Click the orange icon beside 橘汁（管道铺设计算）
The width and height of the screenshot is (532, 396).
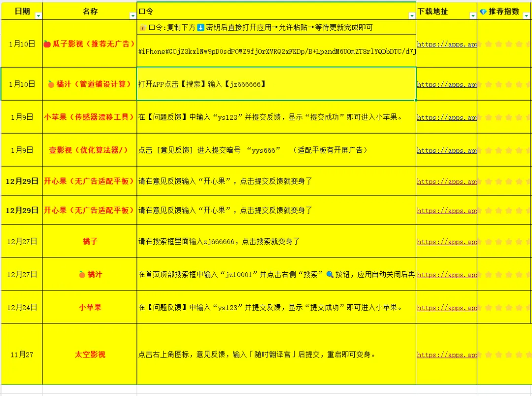pyautogui.click(x=51, y=84)
